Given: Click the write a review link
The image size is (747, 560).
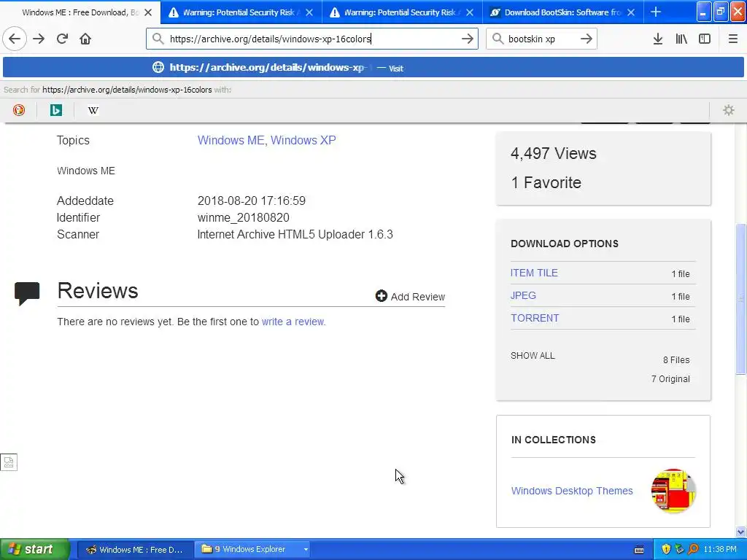Looking at the screenshot, I should [293, 322].
